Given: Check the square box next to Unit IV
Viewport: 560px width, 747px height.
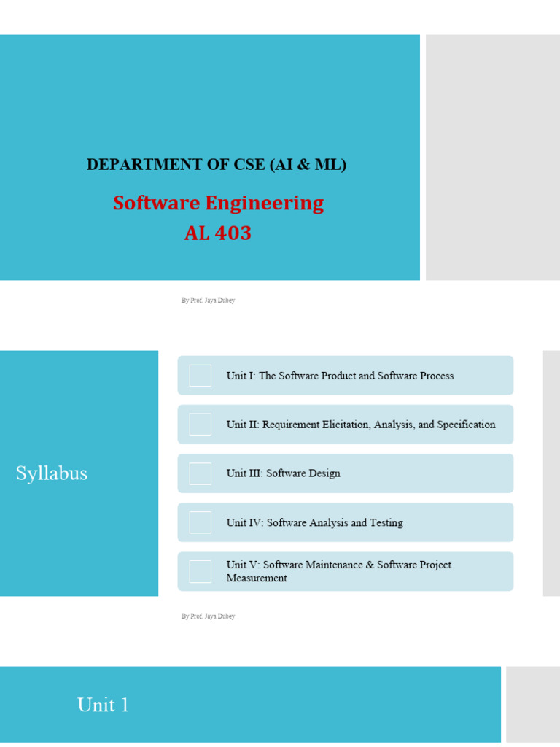Looking at the screenshot, I should 201,522.
